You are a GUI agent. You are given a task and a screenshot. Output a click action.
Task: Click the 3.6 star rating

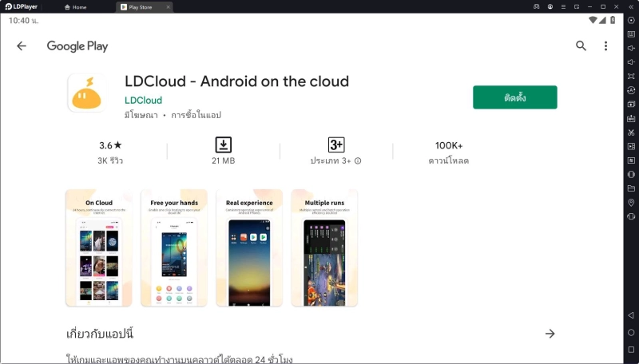point(110,145)
